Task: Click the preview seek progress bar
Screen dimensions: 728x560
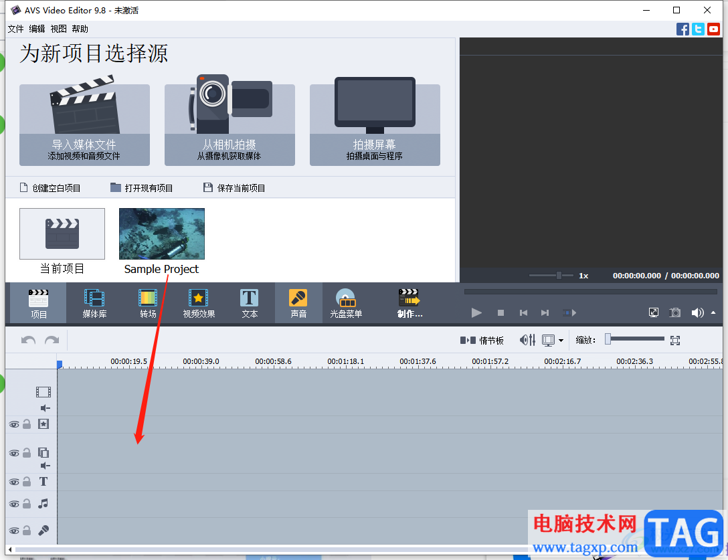Action: click(x=591, y=292)
